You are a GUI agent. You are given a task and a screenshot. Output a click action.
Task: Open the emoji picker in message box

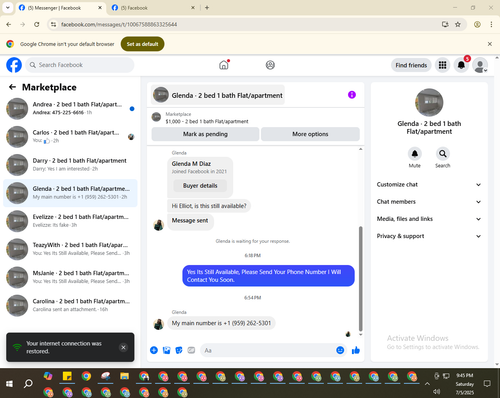click(340, 350)
